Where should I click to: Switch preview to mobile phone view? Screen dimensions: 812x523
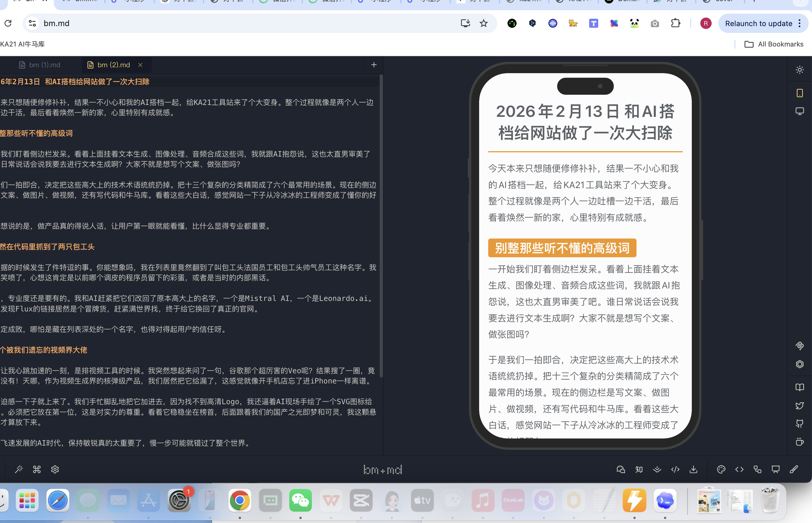[x=800, y=93]
